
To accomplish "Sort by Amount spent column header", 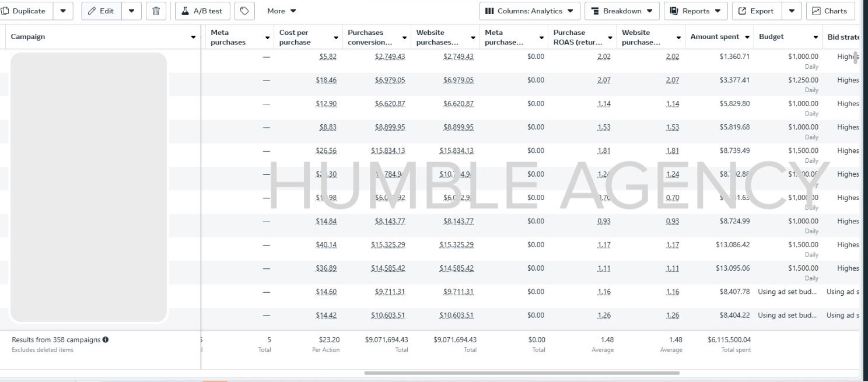I will 715,37.
